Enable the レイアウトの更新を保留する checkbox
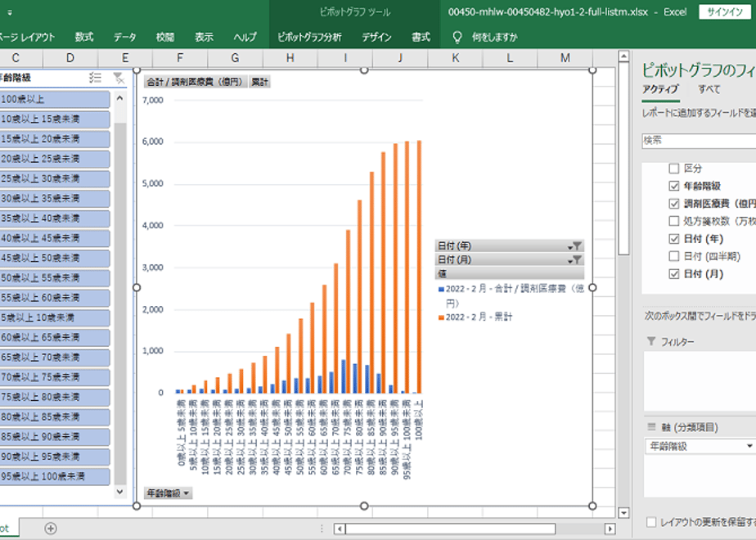 point(651,522)
